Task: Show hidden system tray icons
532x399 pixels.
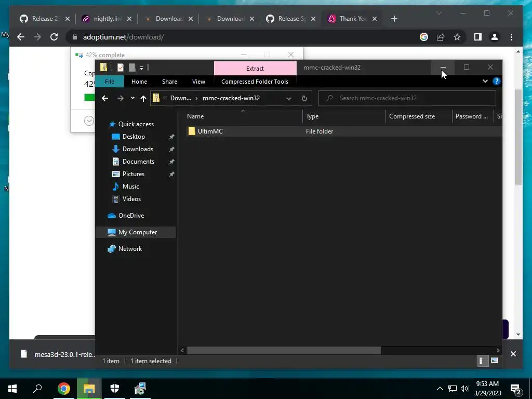Action: pyautogui.click(x=440, y=389)
